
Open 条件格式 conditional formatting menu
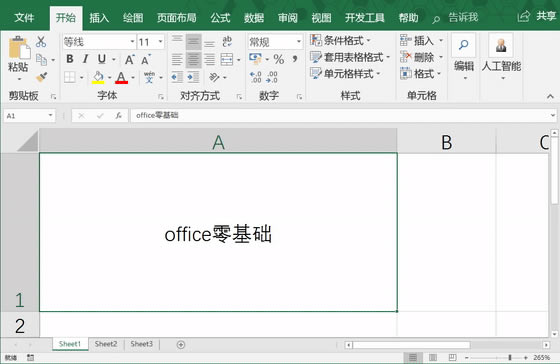point(340,40)
